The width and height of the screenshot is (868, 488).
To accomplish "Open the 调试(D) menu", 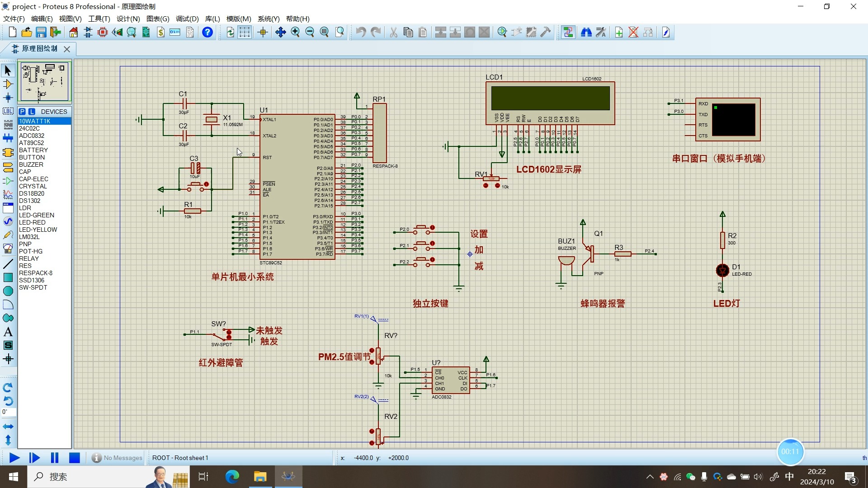I will [x=187, y=19].
